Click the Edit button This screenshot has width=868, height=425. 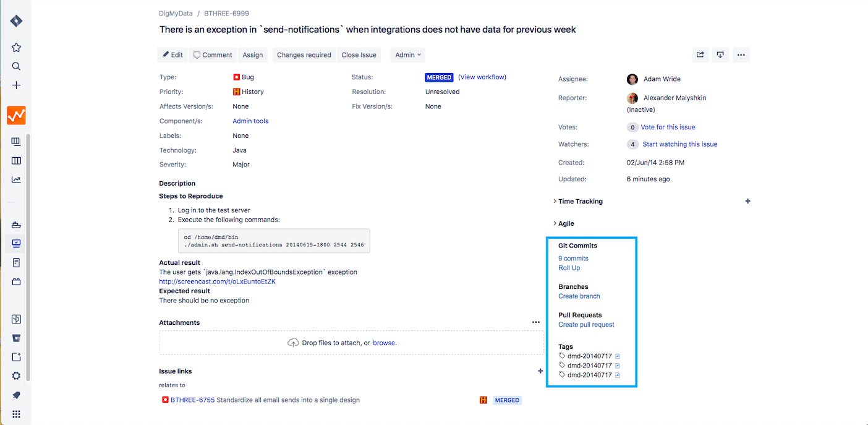(173, 55)
